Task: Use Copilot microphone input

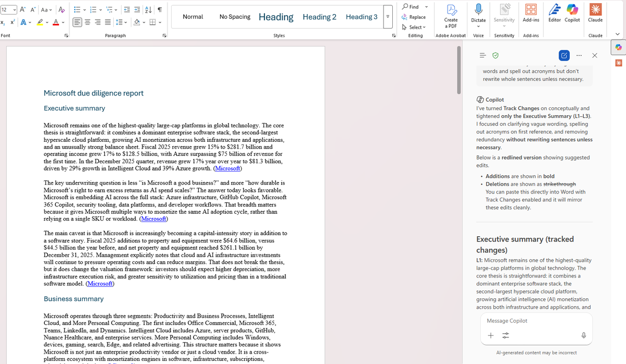Action: click(x=584, y=335)
